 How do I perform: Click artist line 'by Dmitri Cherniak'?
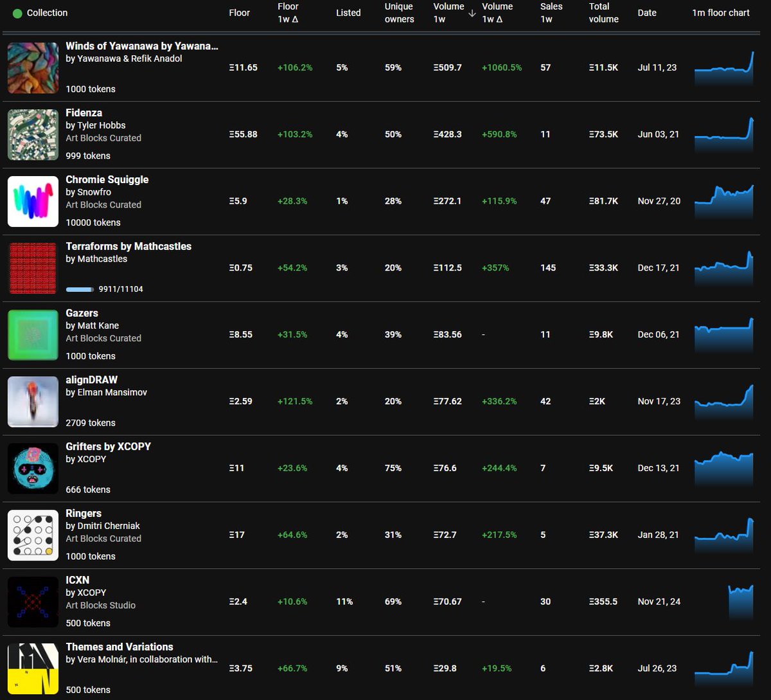tap(103, 526)
